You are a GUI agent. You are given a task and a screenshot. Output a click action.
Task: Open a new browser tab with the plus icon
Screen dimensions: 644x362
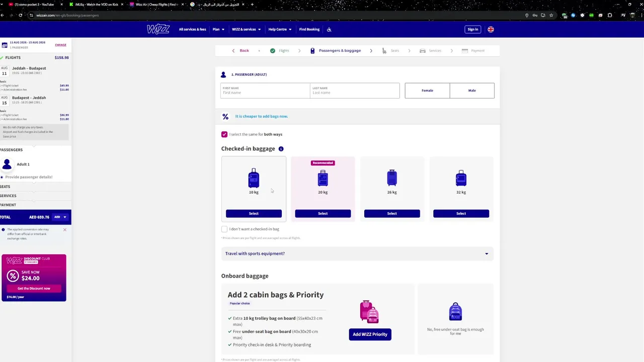(x=252, y=5)
